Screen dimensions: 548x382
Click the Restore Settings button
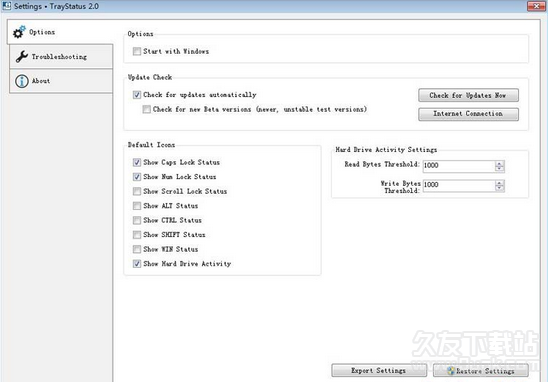click(x=481, y=370)
